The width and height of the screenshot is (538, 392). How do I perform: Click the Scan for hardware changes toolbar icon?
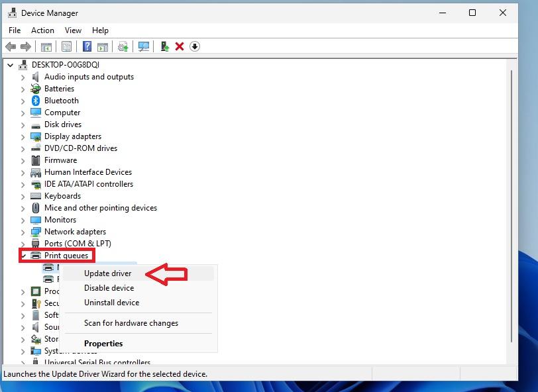coord(143,46)
